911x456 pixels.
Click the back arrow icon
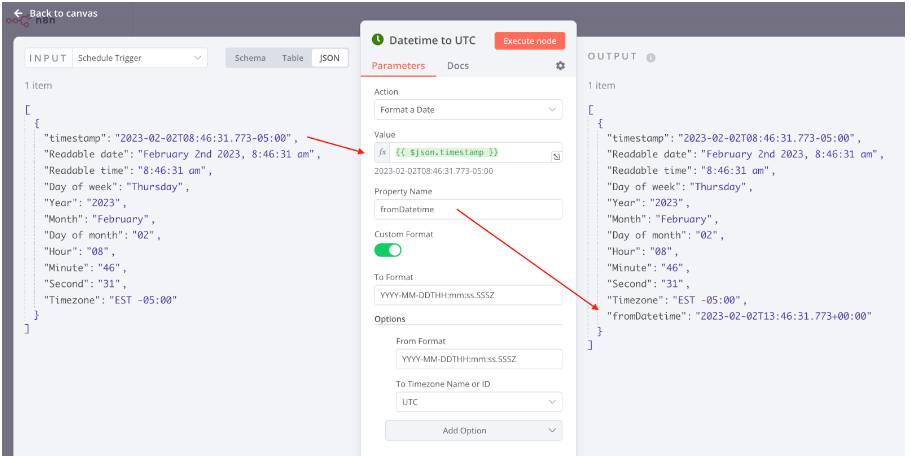17,13
